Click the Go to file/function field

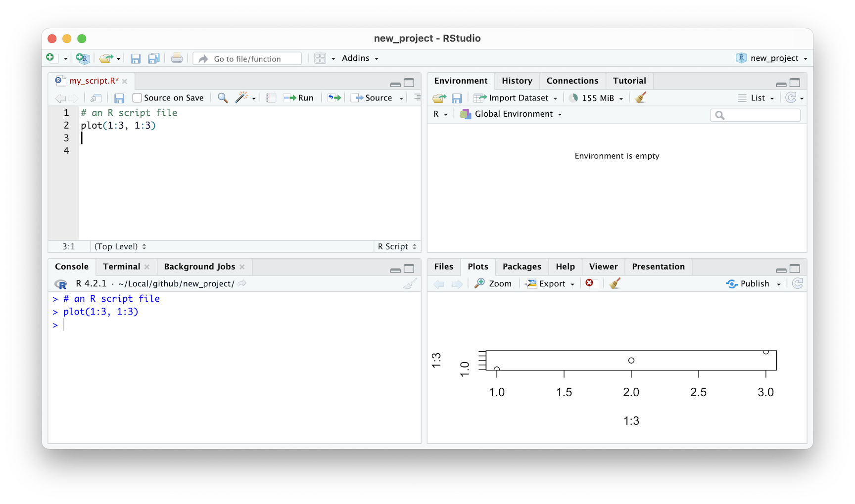247,58
